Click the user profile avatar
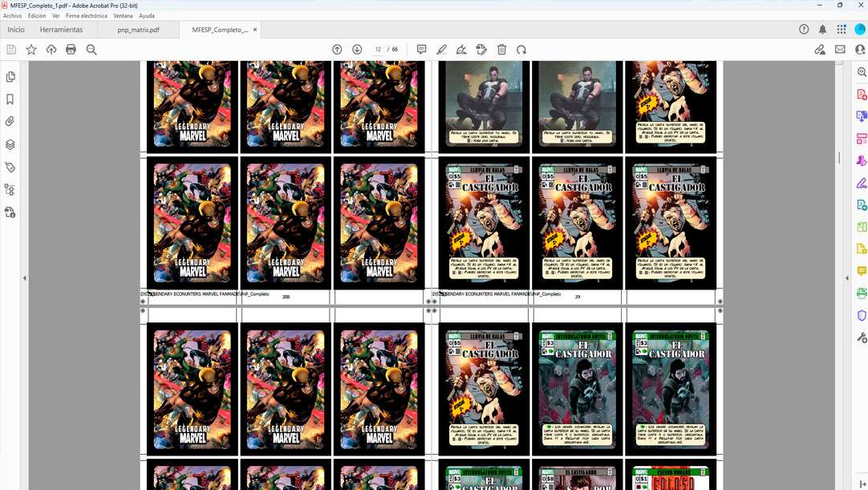This screenshot has height=490, width=868. [860, 30]
